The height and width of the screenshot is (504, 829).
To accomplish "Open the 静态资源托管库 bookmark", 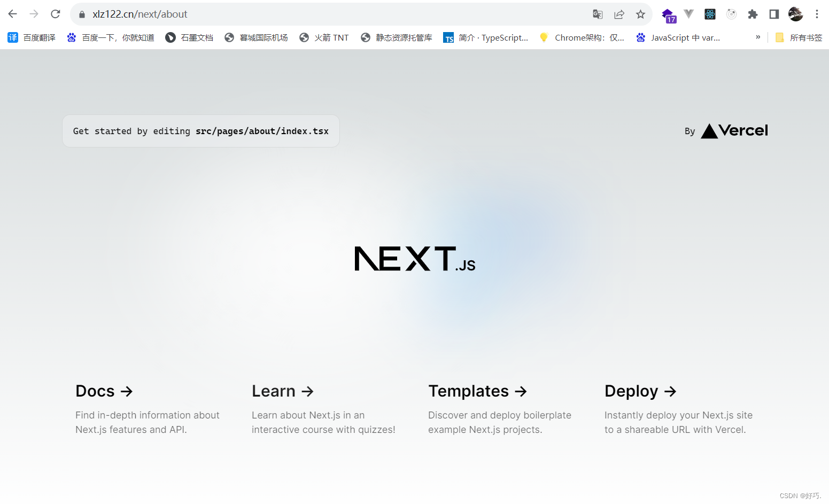I will [396, 37].
